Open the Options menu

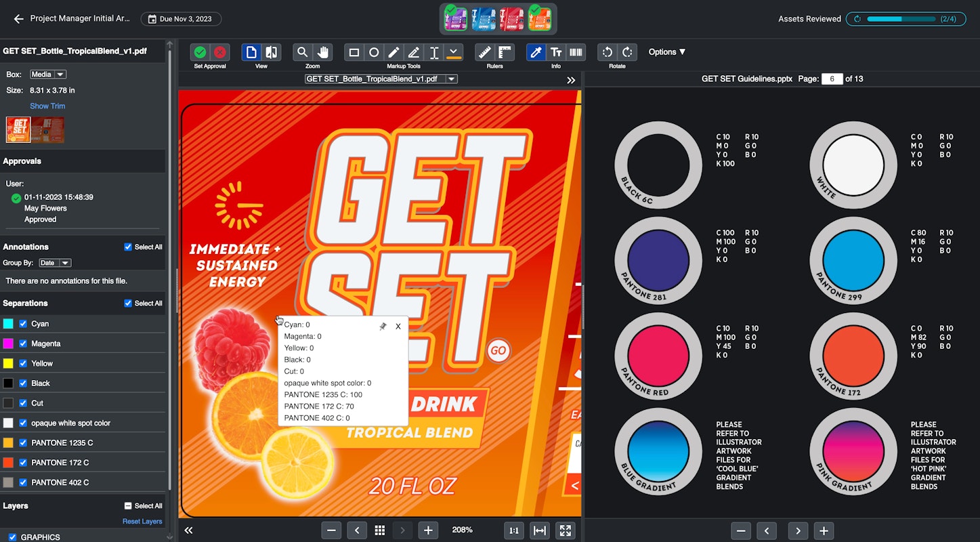pyautogui.click(x=667, y=52)
